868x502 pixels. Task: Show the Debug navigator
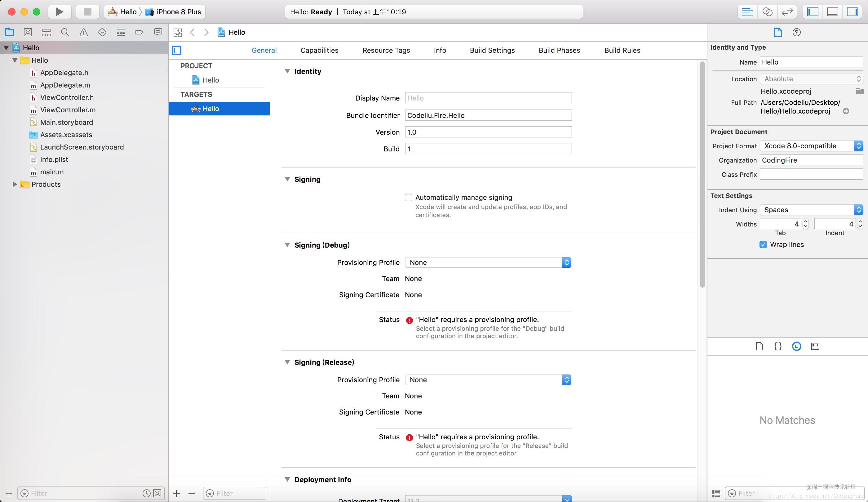point(121,32)
